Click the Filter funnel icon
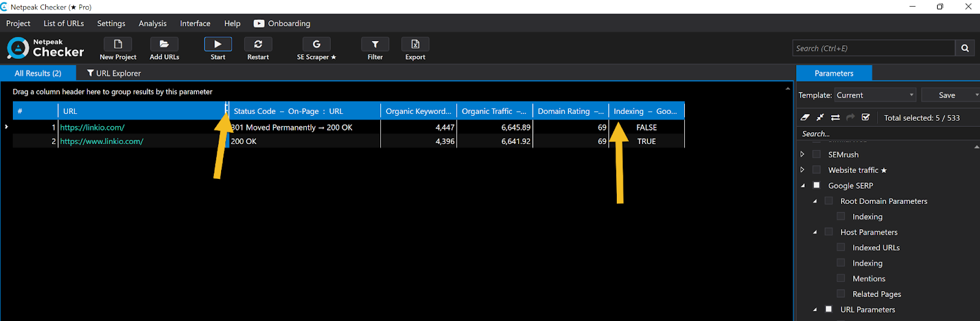The image size is (980, 321). click(x=375, y=44)
